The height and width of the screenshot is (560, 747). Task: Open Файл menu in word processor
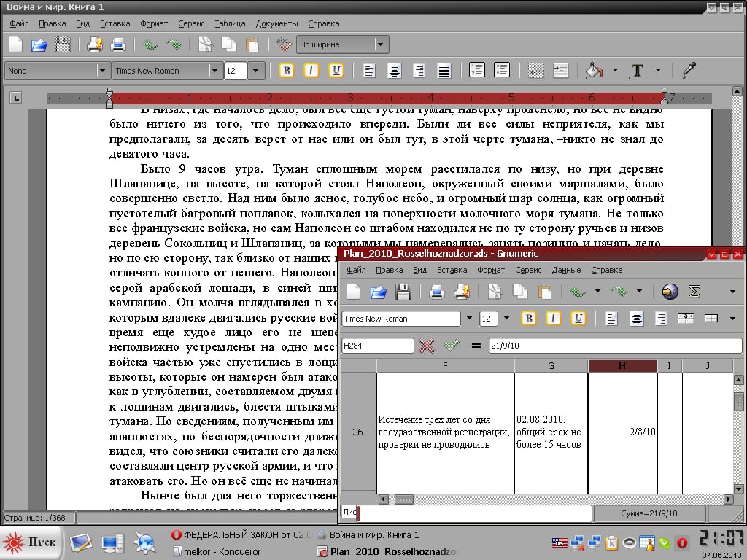19,23
